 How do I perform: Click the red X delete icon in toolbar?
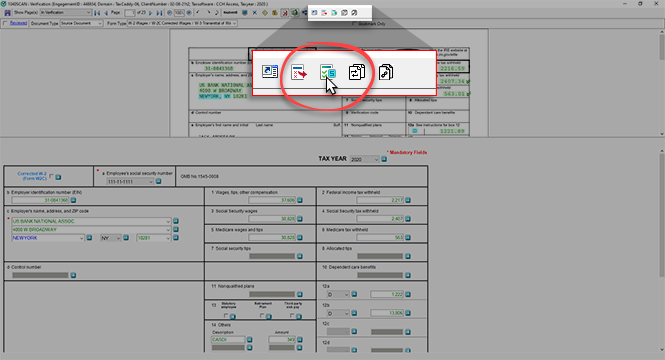(285, 13)
